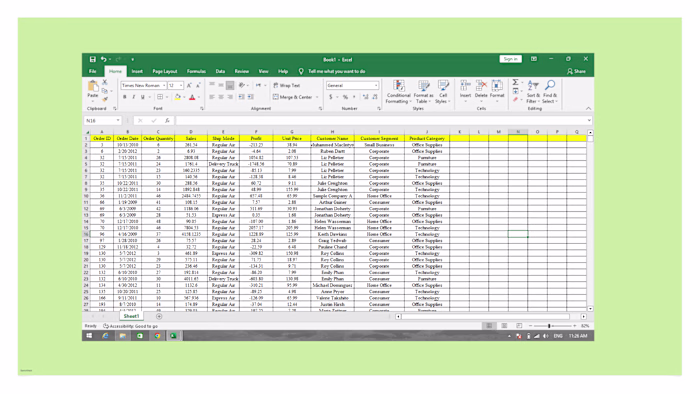Toggle Wrap Text for cells
Screen dimensions: 700x394
(x=287, y=85)
